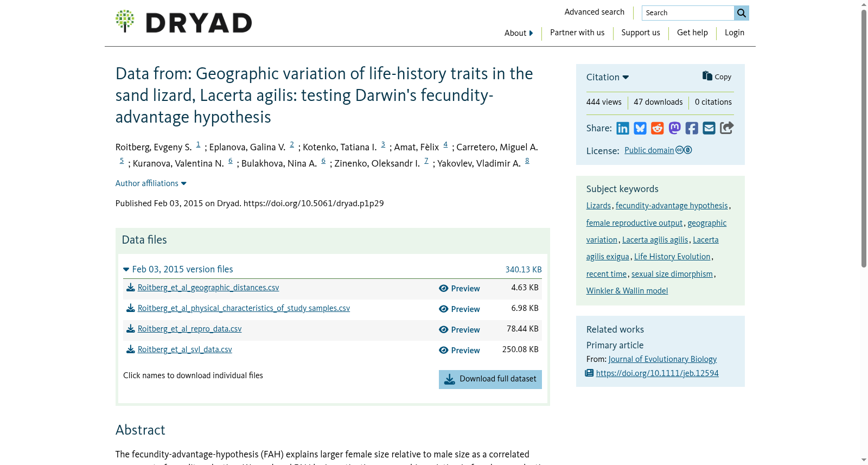Click the Copy citation clipboard icon

[x=707, y=76]
